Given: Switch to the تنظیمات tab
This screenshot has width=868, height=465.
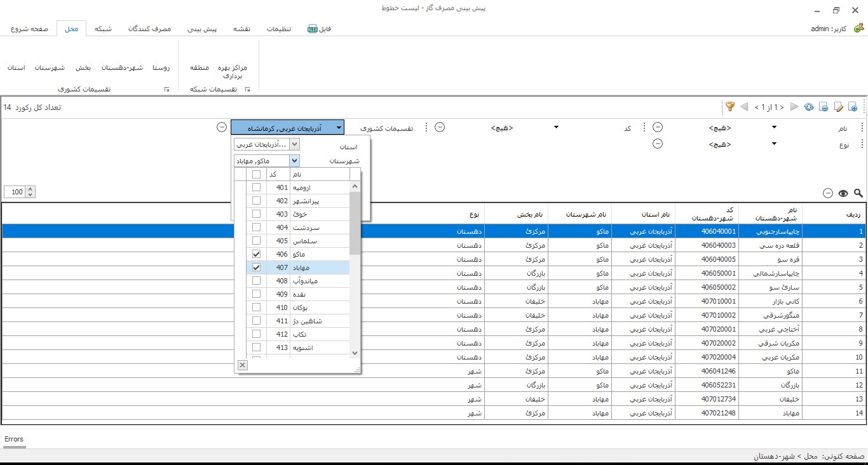Looking at the screenshot, I should coord(278,29).
